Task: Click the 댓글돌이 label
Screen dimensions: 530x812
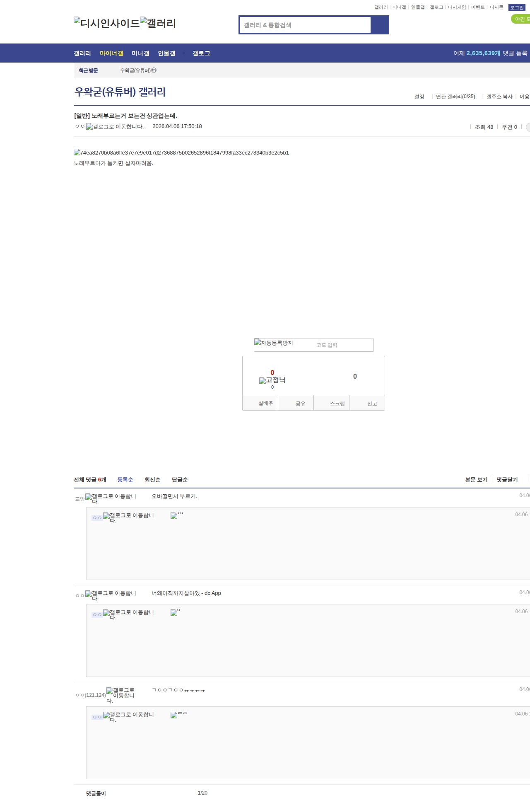Action: (x=96, y=793)
